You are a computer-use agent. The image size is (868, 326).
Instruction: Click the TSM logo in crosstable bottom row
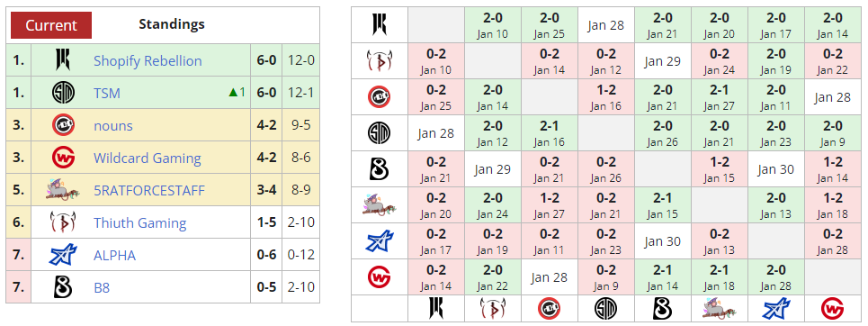point(605,309)
